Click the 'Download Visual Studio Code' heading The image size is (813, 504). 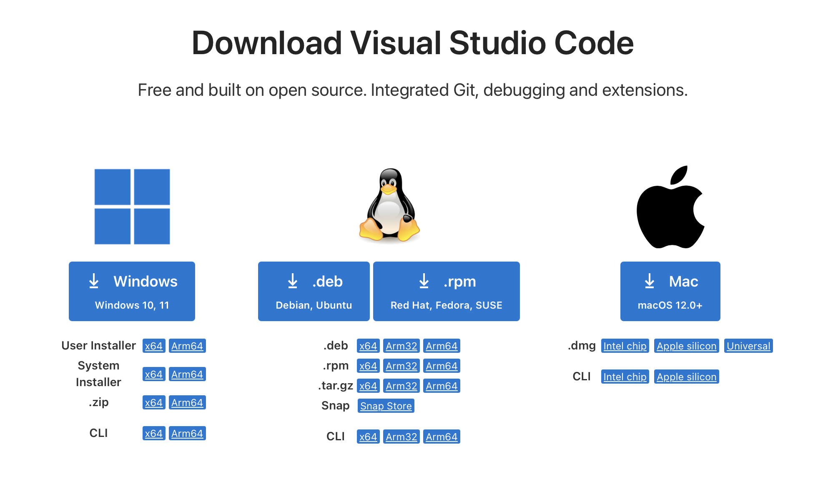click(413, 43)
